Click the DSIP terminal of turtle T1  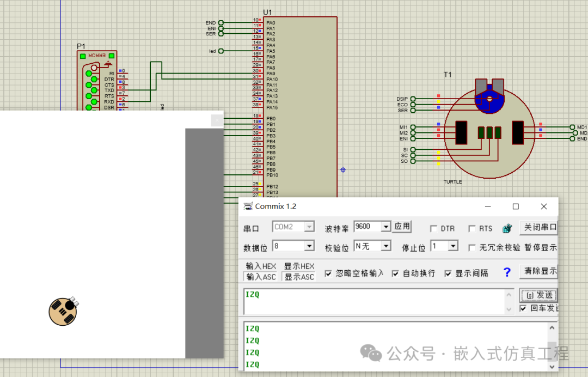(413, 99)
